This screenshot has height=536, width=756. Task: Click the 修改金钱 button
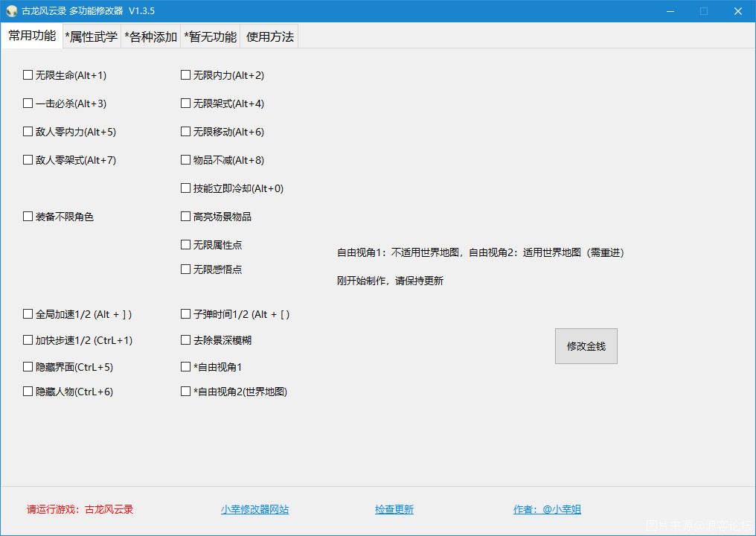pyautogui.click(x=586, y=346)
